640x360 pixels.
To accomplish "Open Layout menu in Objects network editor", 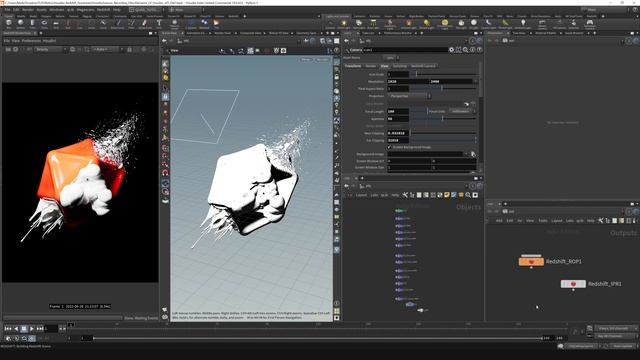I will coord(361,195).
